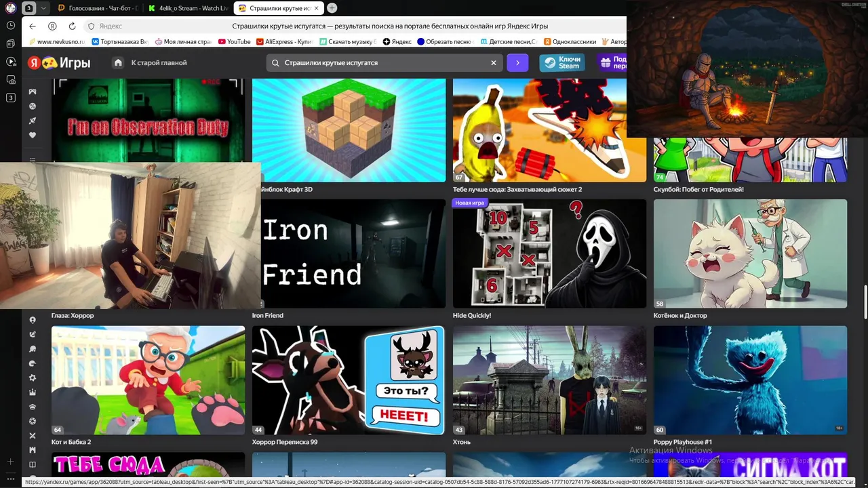Open the crown category icon in games sidebar
The width and height of the screenshot is (868, 488).
pyautogui.click(x=33, y=392)
